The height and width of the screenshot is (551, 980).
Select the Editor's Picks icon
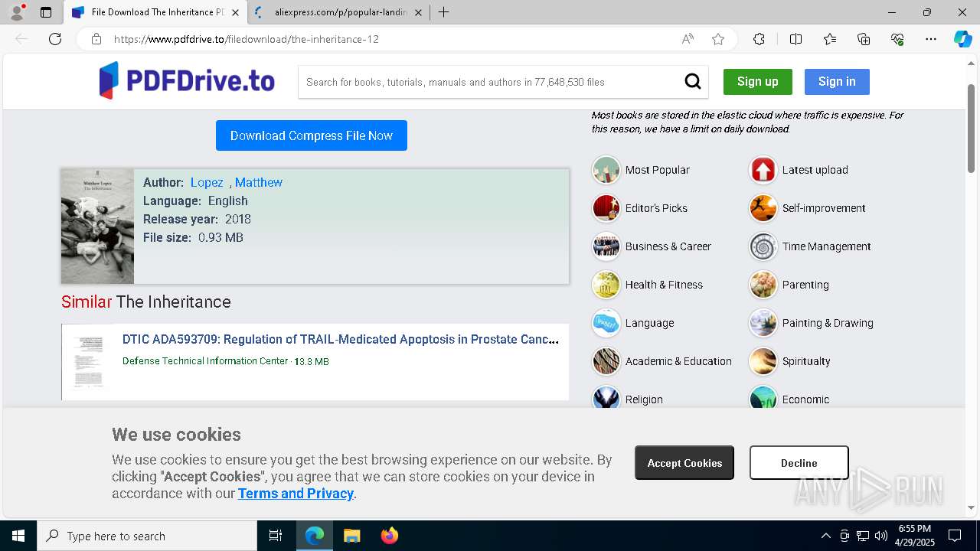[x=606, y=208]
